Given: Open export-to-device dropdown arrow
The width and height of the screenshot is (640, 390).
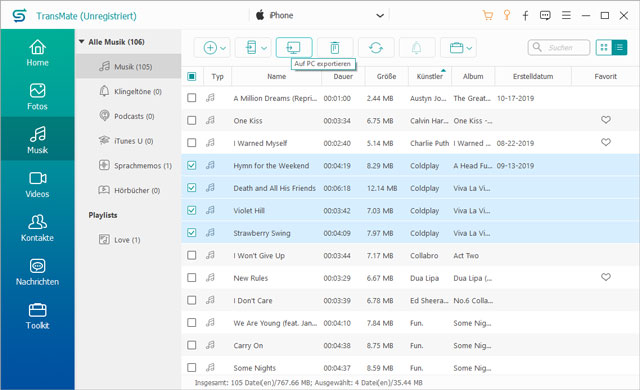Looking at the screenshot, I should pos(264,48).
